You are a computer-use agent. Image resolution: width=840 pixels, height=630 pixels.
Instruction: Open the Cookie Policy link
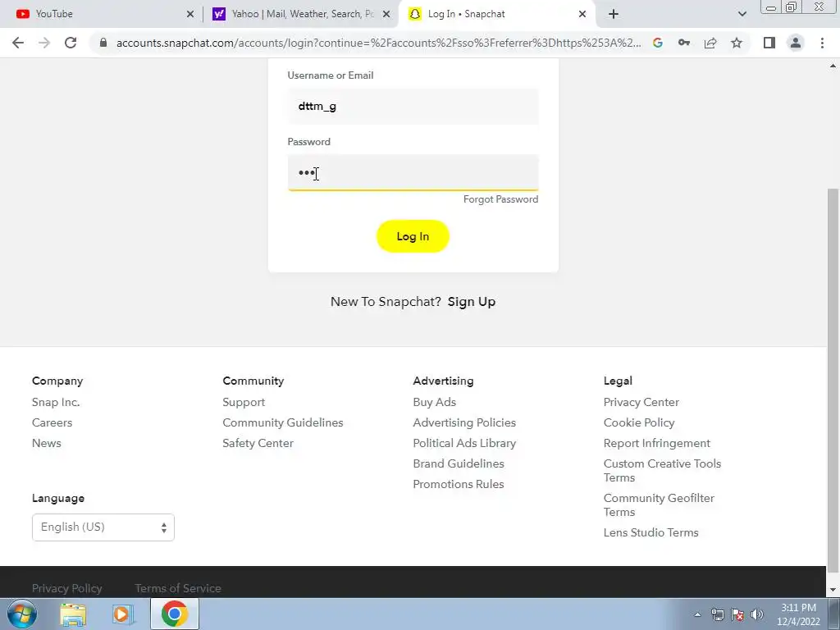tap(639, 422)
